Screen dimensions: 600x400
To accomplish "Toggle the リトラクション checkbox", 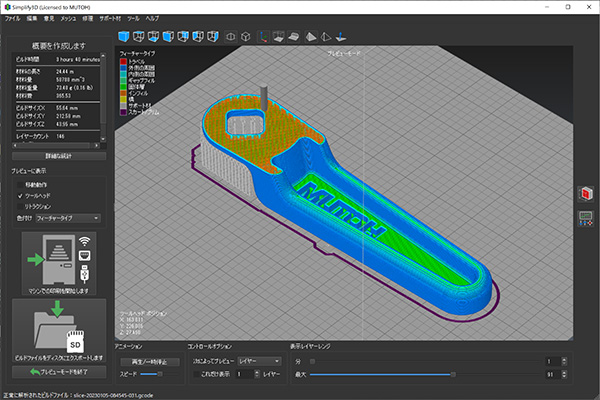I will point(19,206).
